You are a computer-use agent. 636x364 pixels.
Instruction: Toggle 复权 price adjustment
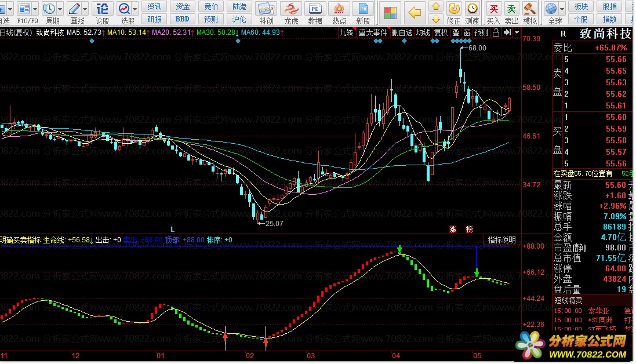441,32
